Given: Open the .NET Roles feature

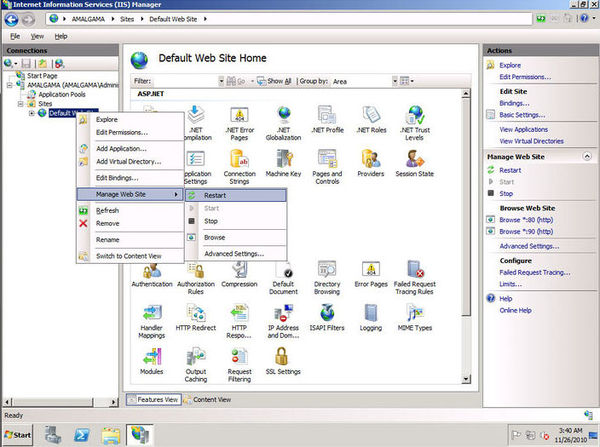Looking at the screenshot, I should click(x=371, y=120).
